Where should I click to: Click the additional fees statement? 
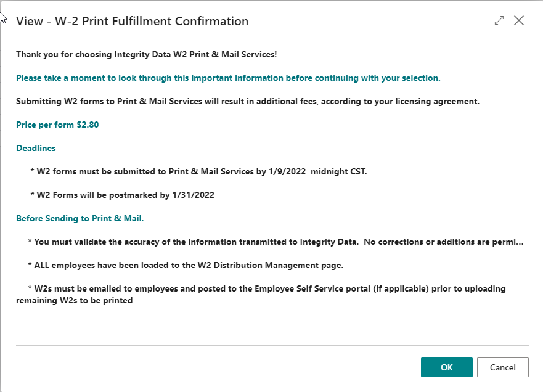[248, 101]
